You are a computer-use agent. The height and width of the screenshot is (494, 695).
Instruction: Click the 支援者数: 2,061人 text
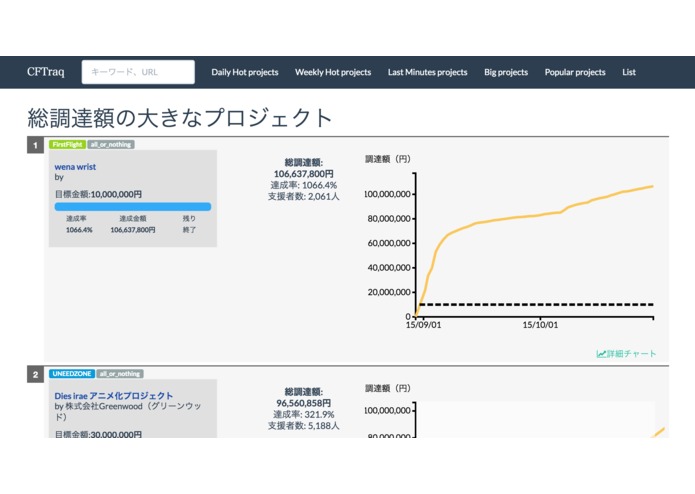(x=304, y=196)
